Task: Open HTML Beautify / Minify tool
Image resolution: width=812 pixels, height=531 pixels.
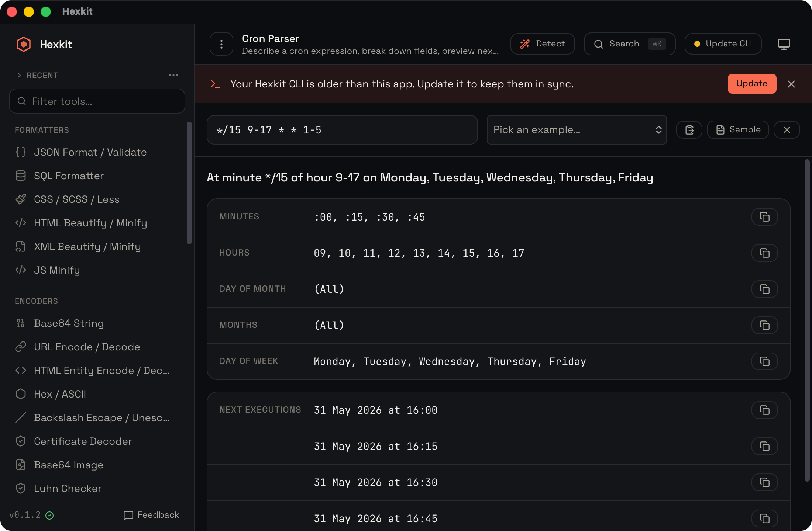Action: tap(97, 223)
